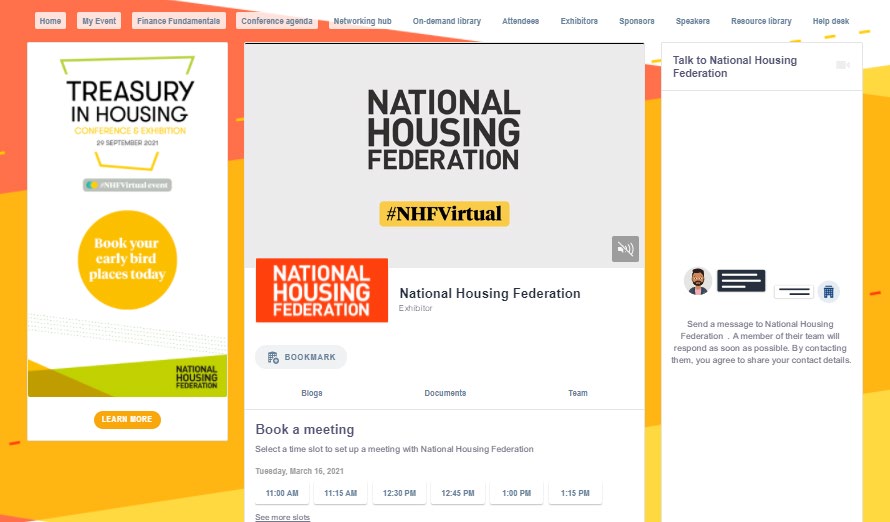Click the red National Housing Federation logo
890x522 pixels.
[322, 291]
